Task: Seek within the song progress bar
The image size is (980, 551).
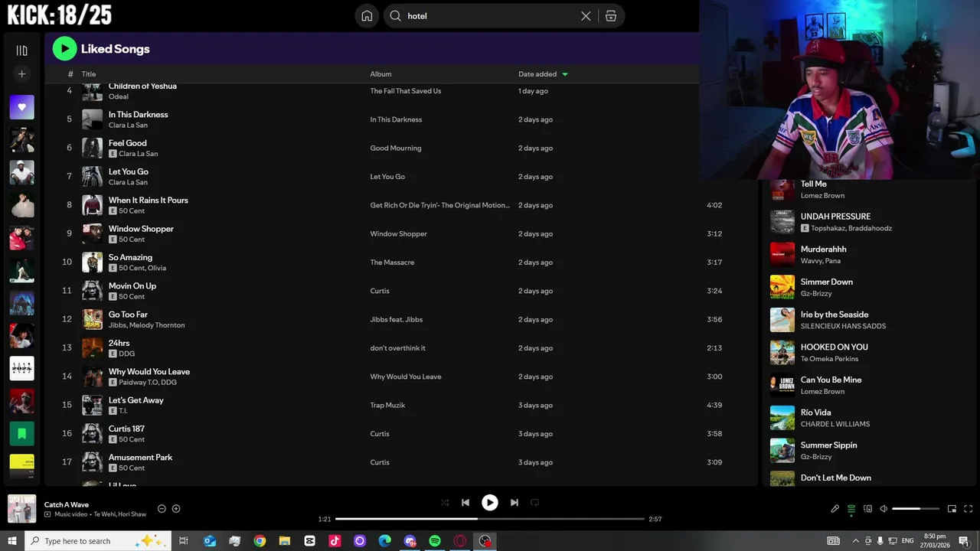Action: pos(490,519)
